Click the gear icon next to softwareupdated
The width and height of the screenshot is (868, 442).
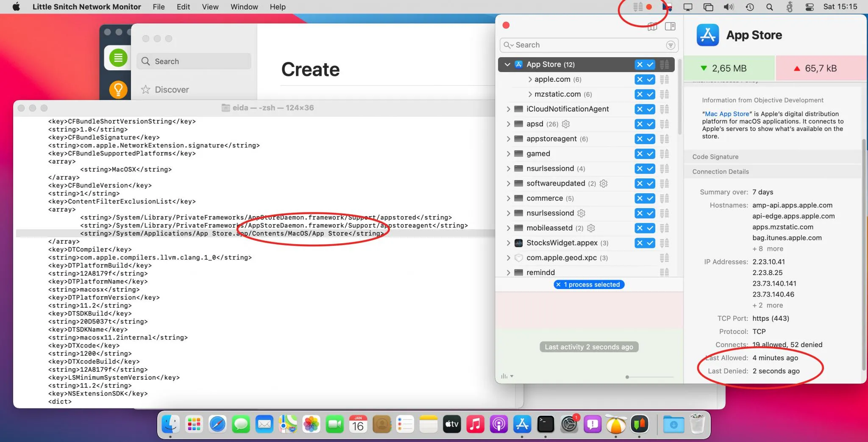[x=604, y=183]
